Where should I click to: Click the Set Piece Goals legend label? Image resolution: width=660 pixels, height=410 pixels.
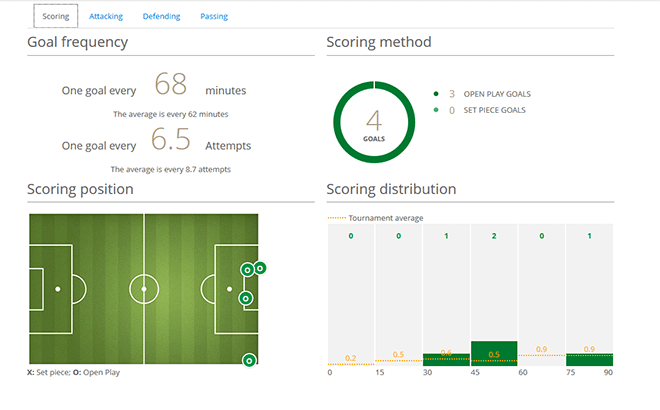coord(494,110)
